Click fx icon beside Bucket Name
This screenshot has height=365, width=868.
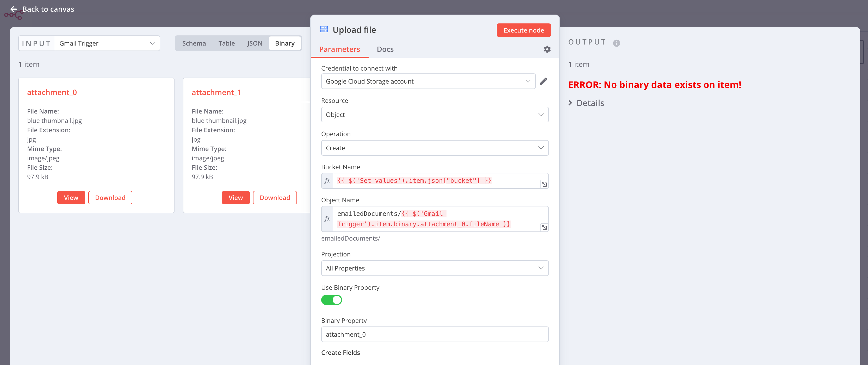pos(327,181)
